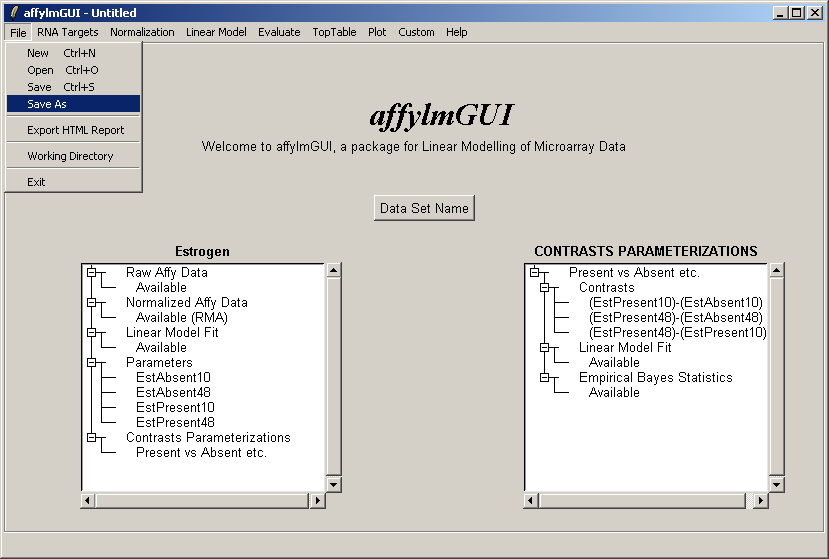Click left arrow of contrasts horizontal scrollbar

click(x=531, y=500)
